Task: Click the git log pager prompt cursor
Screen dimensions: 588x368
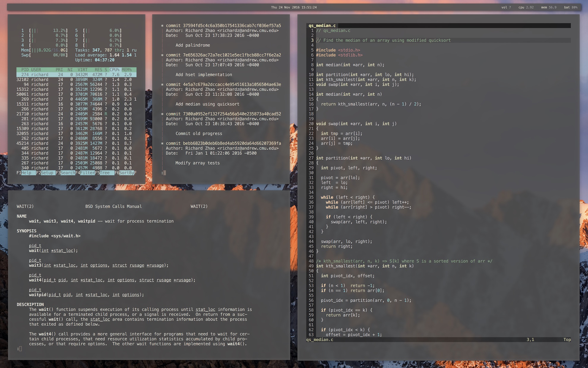Action: coord(165,173)
